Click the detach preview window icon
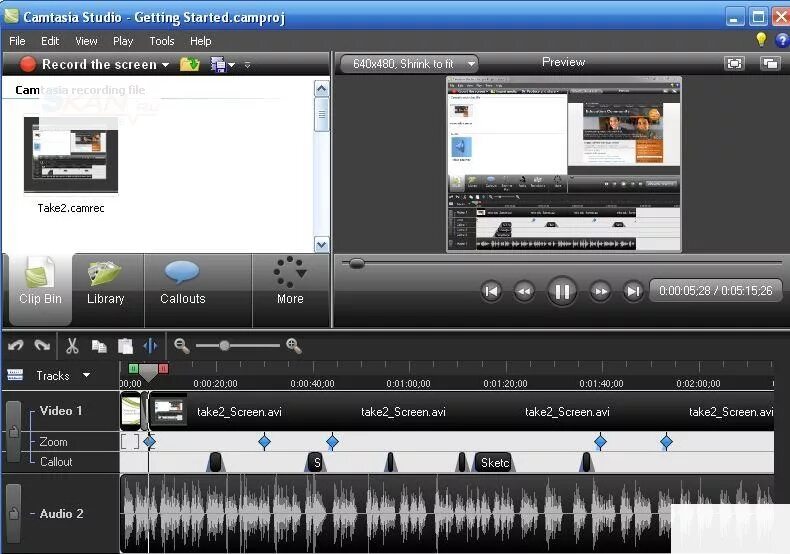 pos(770,63)
